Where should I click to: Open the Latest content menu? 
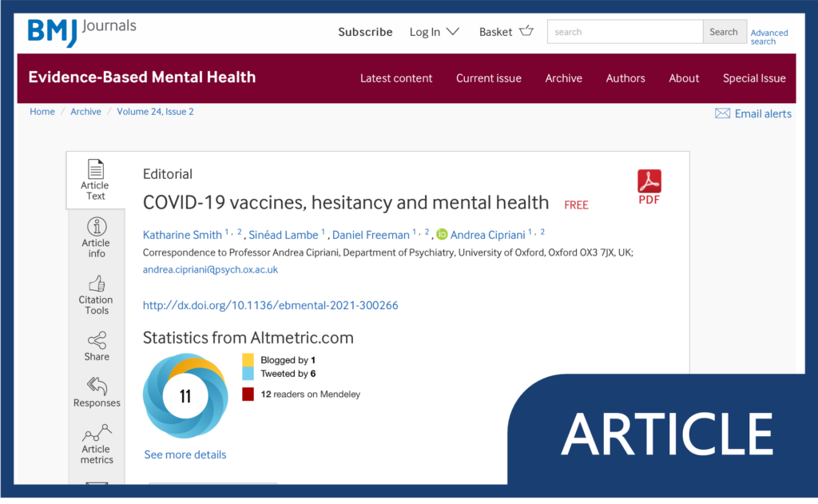(x=396, y=78)
